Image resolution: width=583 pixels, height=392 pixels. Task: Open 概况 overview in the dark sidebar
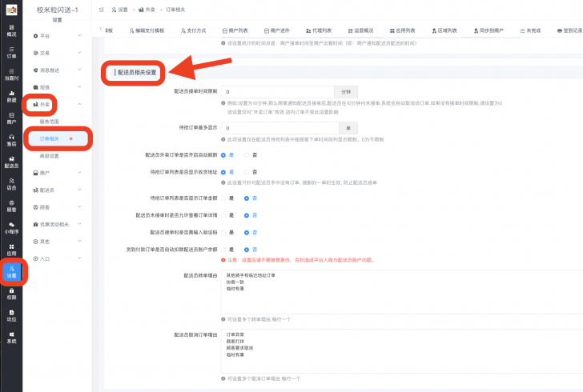pos(11,30)
